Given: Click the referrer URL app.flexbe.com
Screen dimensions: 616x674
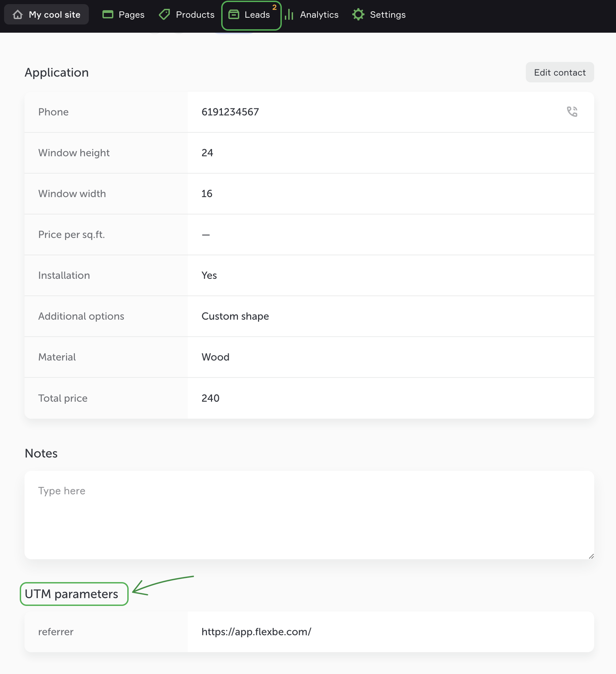Looking at the screenshot, I should 256,632.
